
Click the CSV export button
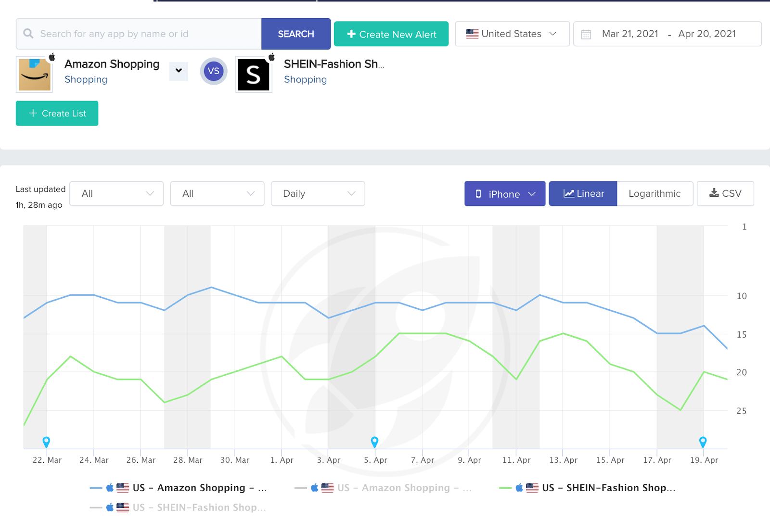725,193
